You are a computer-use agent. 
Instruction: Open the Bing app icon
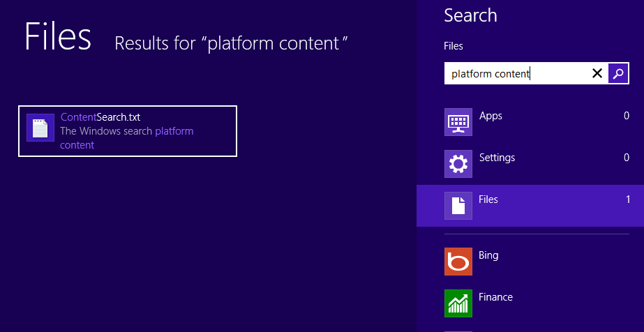[458, 262]
